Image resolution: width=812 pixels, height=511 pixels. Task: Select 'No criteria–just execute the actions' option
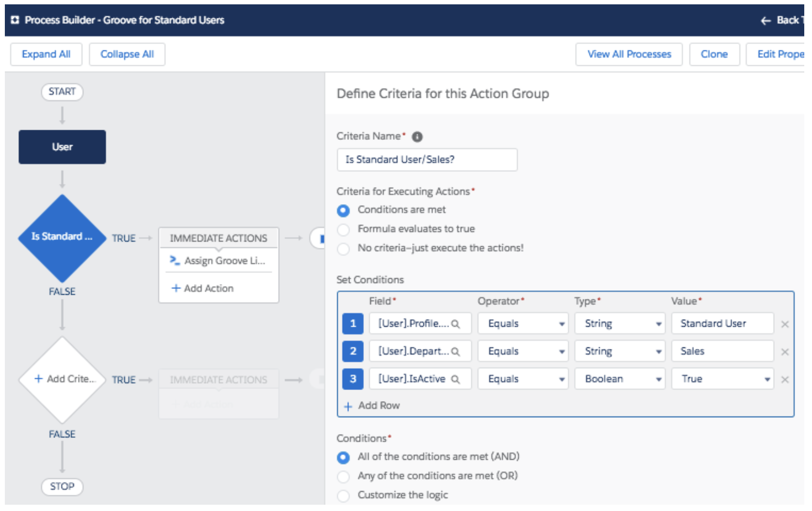[x=344, y=249]
